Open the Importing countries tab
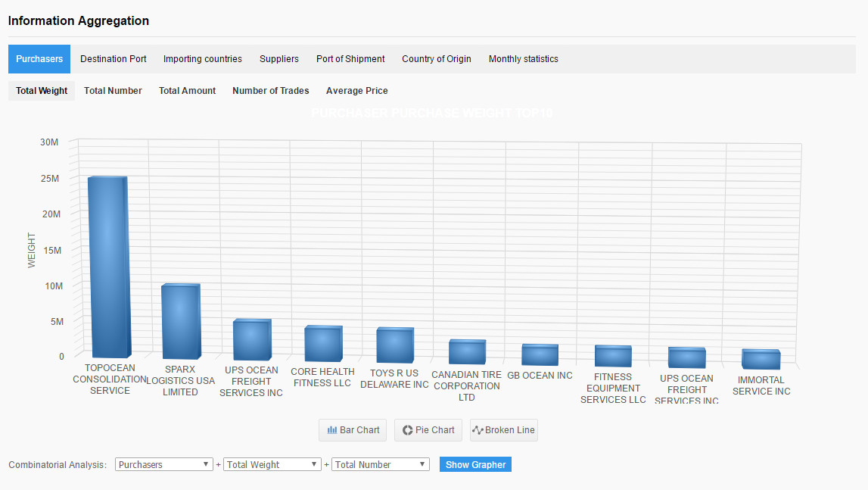 (x=203, y=59)
